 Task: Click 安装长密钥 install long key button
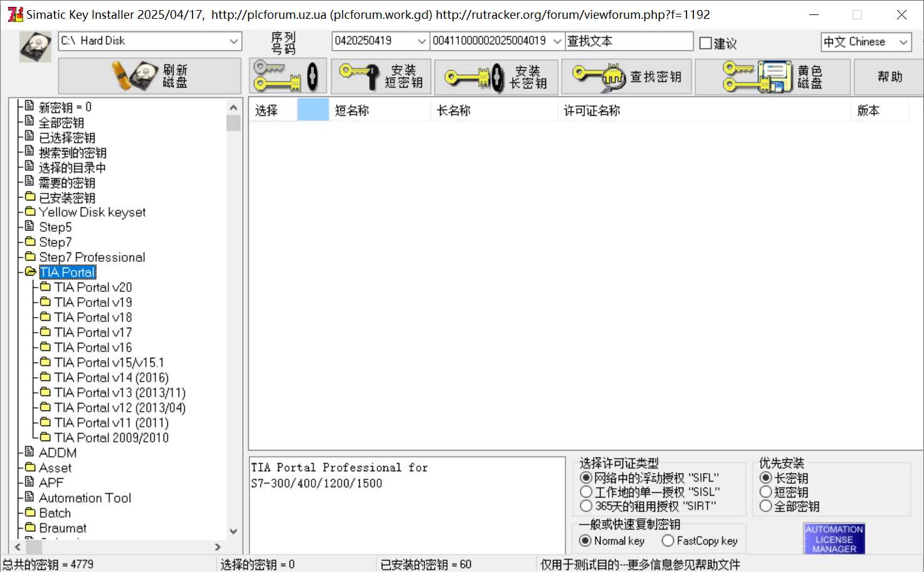tap(496, 76)
